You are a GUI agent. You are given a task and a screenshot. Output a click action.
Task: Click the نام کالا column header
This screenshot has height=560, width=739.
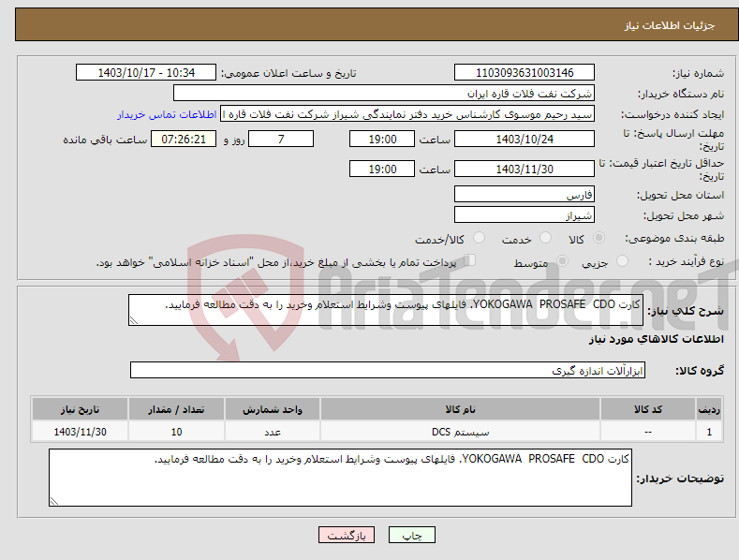point(460,409)
